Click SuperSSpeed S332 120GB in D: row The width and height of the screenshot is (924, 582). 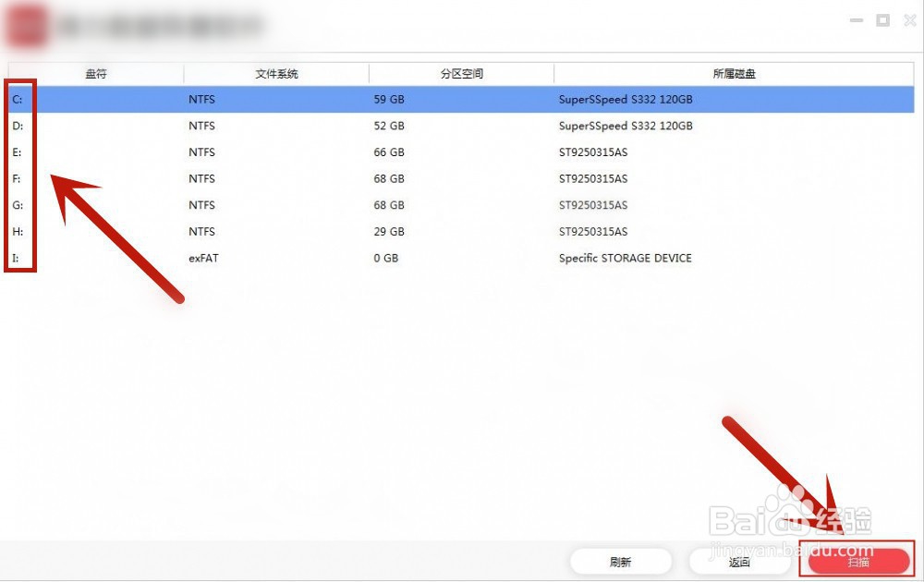(x=626, y=126)
